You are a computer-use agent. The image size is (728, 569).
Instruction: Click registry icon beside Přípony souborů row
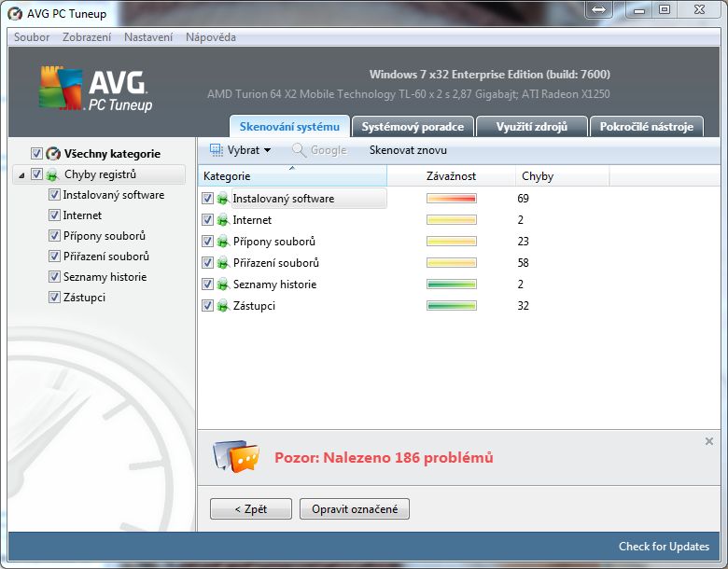[x=223, y=242]
